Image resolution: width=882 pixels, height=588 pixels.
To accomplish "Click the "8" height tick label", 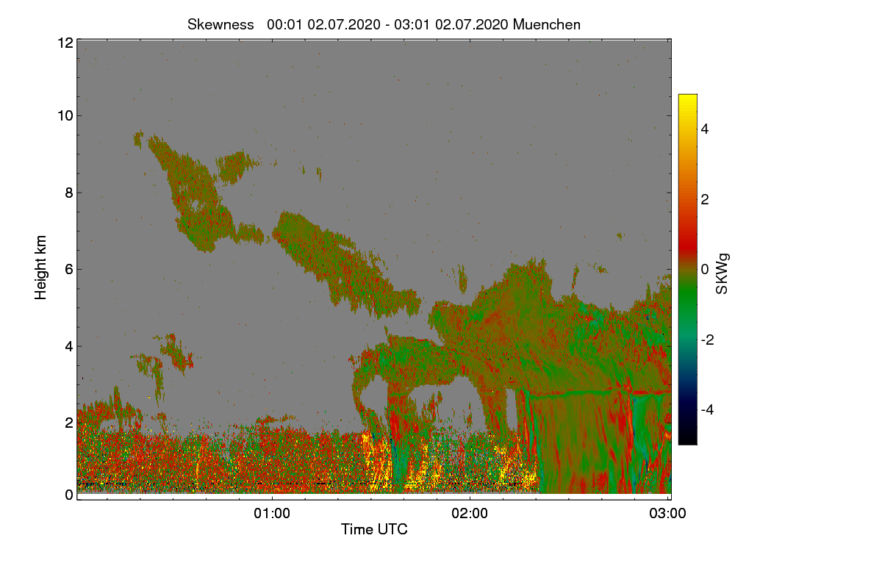I will point(69,193).
